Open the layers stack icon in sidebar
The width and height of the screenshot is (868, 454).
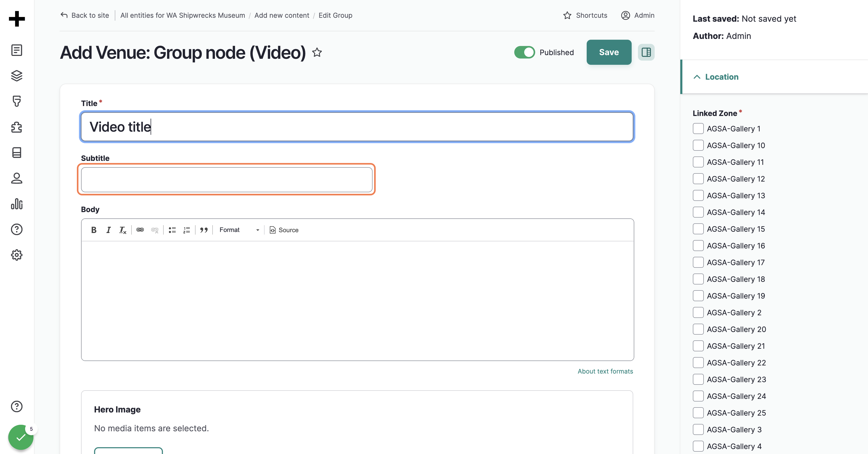click(x=17, y=76)
